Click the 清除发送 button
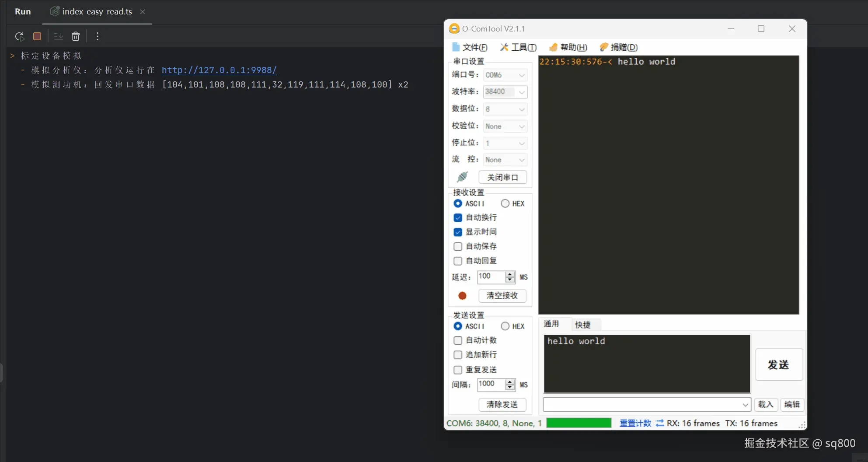868x462 pixels. click(502, 405)
